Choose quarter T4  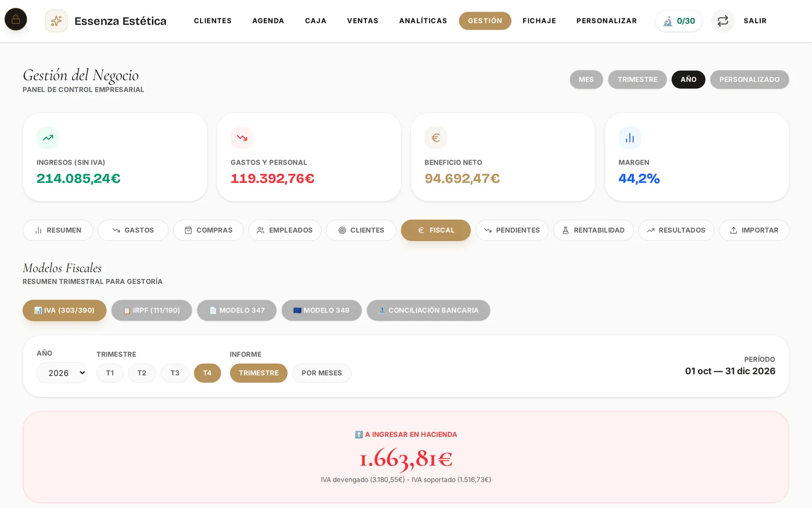click(208, 373)
